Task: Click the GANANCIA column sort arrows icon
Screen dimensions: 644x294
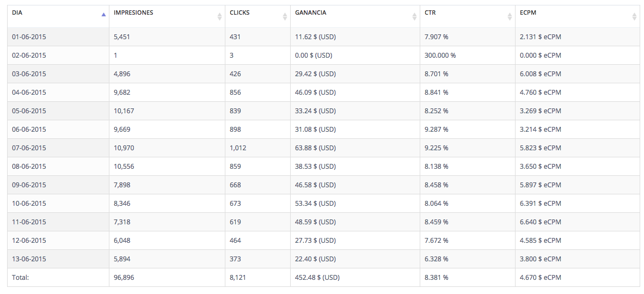Action: [414, 16]
